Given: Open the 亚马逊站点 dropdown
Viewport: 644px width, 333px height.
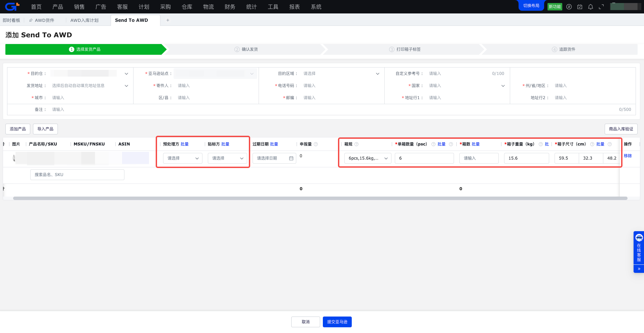Looking at the screenshot, I should [x=252, y=74].
